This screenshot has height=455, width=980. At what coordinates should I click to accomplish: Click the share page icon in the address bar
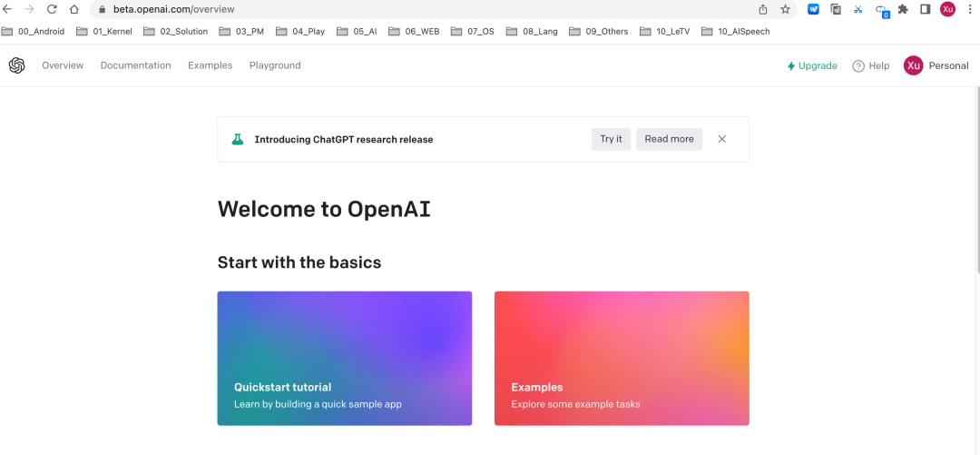point(762,9)
